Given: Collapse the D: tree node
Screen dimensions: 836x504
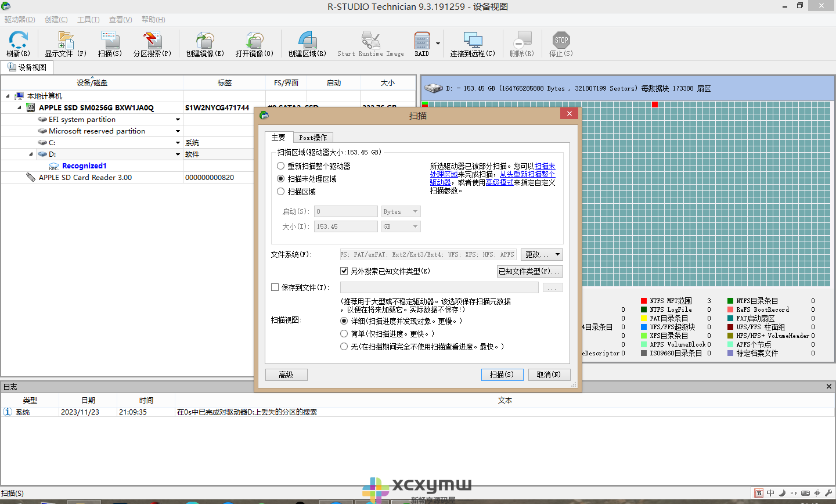Looking at the screenshot, I should (x=31, y=154).
